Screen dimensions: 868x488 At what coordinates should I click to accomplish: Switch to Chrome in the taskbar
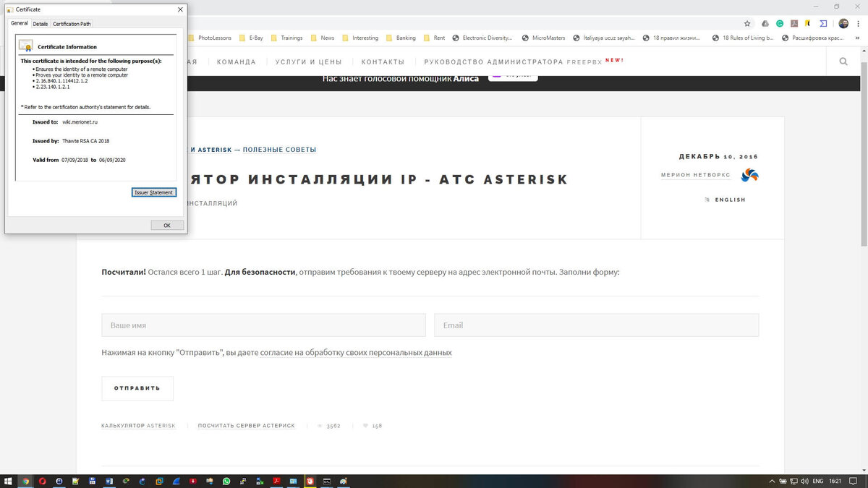pyautogui.click(x=25, y=481)
